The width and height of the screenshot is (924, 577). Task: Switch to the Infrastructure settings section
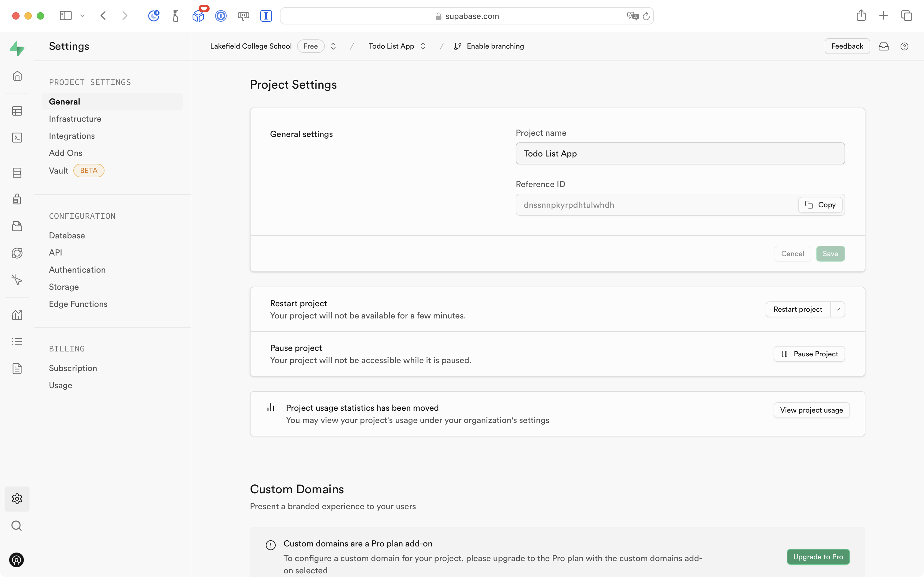[x=75, y=119]
